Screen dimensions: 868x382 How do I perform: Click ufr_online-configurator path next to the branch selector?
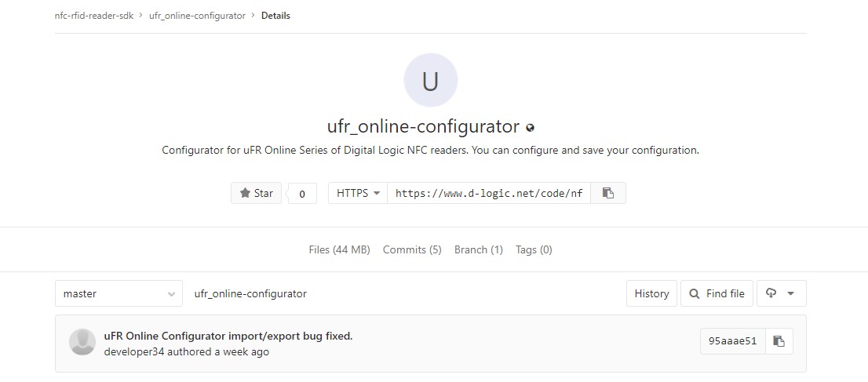tap(250, 293)
